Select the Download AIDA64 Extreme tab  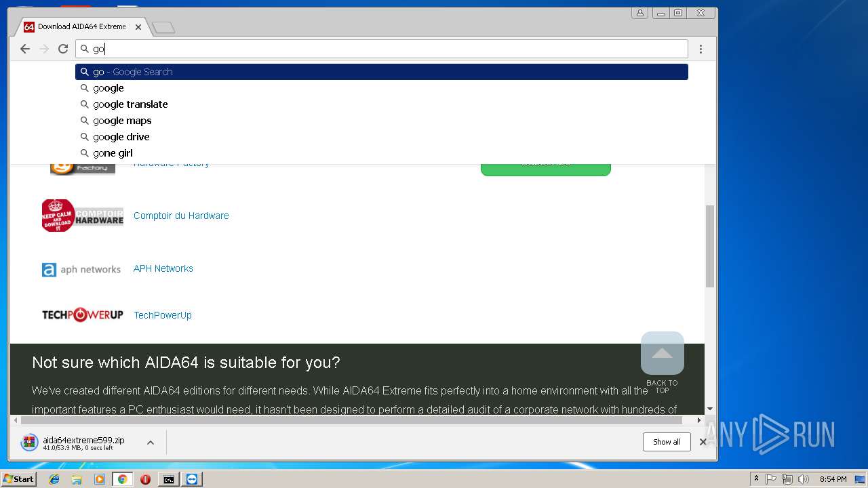(81, 27)
